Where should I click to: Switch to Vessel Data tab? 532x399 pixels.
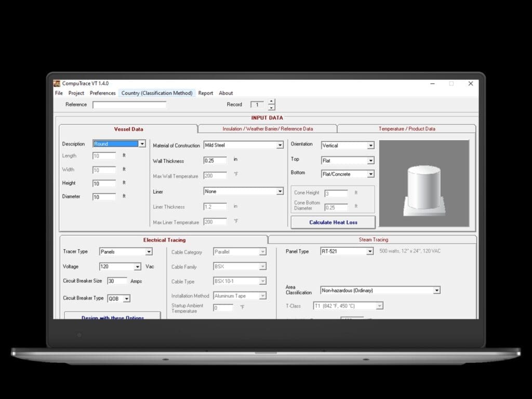[128, 129]
